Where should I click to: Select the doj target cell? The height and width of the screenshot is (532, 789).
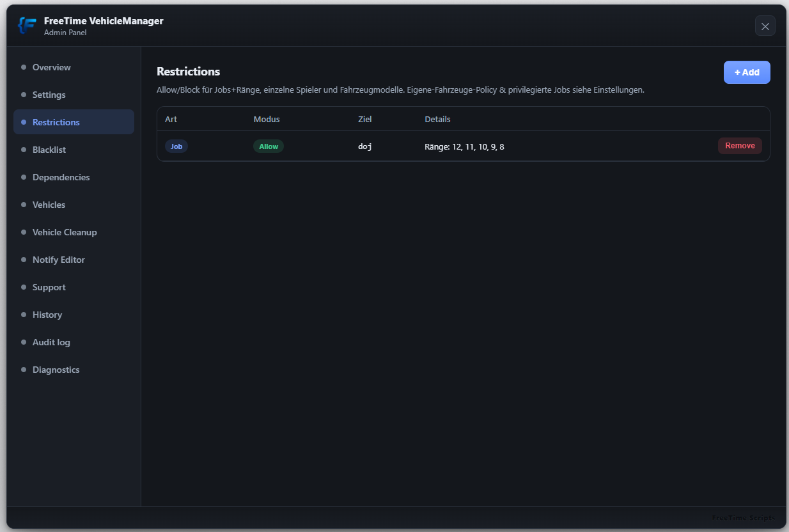point(365,146)
